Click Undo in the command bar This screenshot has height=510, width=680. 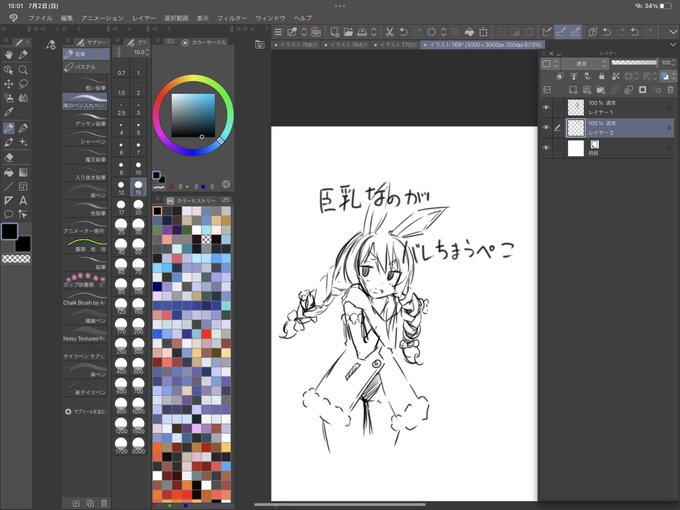click(403, 32)
